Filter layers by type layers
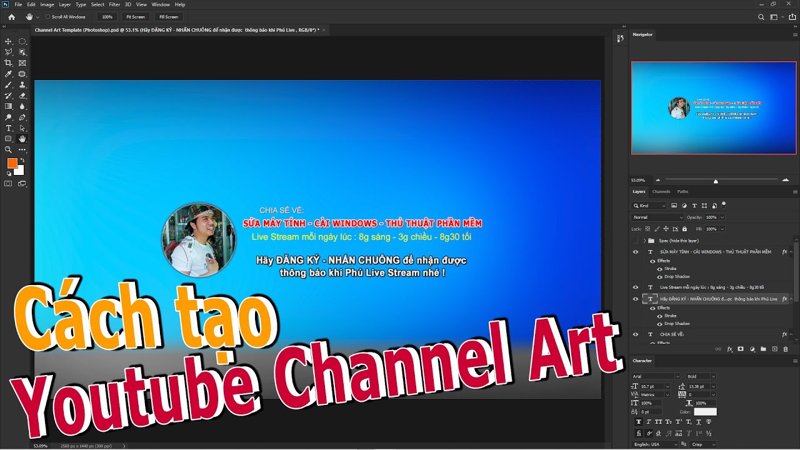Screen dimensions: 800x450 tap(694, 206)
